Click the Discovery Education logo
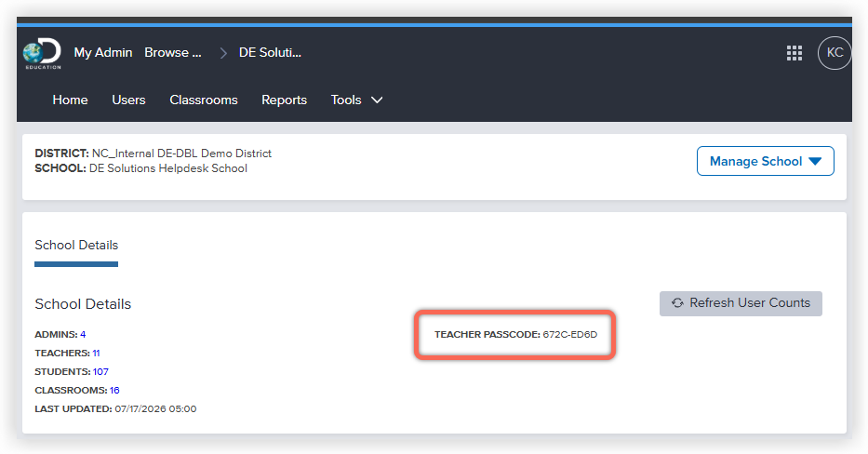The width and height of the screenshot is (868, 454). tap(42, 53)
